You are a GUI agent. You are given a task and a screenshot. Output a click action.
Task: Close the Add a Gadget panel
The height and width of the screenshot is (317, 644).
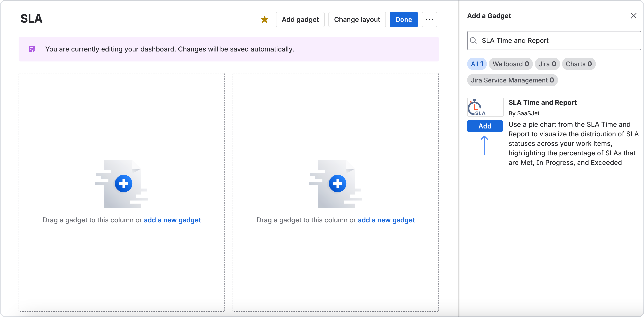click(x=634, y=16)
